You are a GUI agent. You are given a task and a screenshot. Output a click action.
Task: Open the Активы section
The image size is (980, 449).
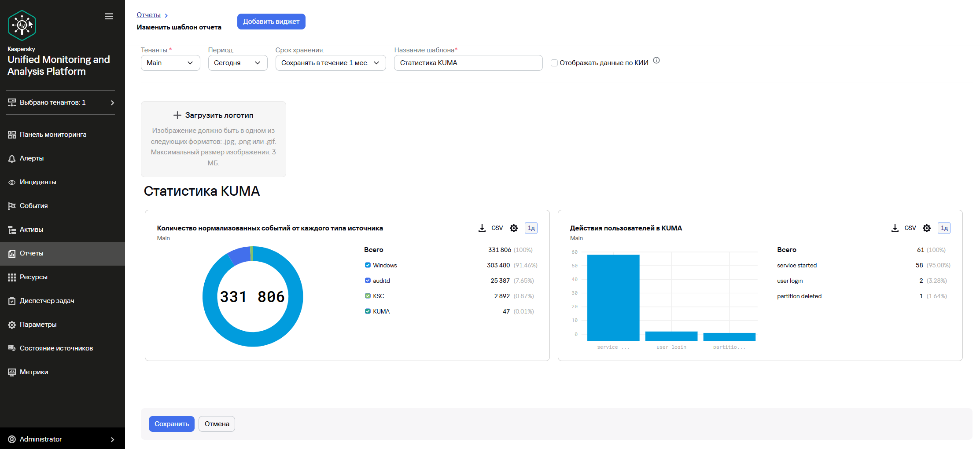click(63, 230)
